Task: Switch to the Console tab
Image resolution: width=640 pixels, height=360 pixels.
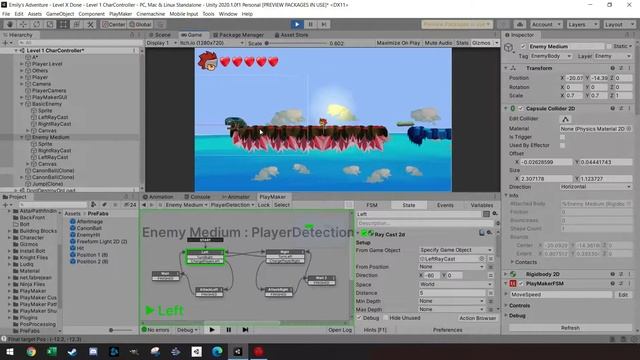Action: [x=197, y=197]
